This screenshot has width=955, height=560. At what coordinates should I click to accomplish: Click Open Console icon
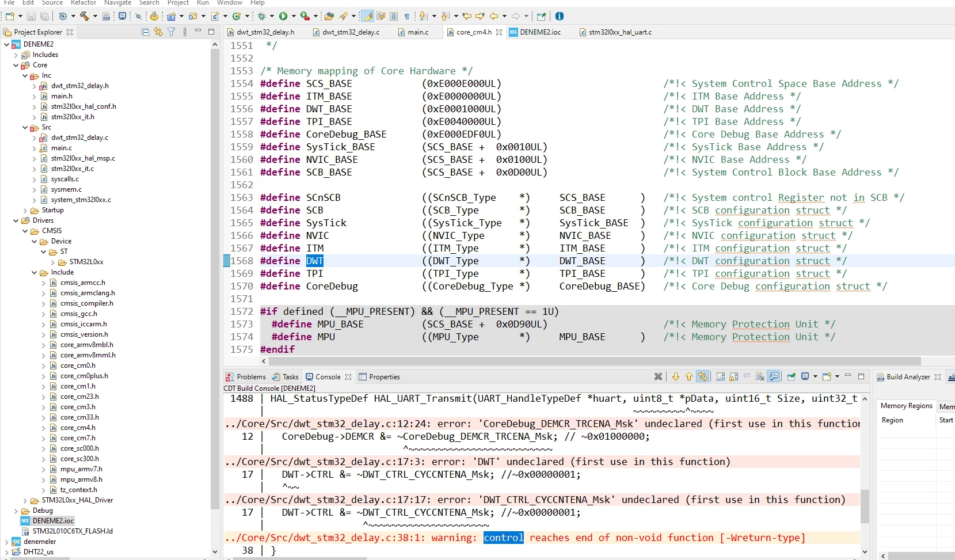tap(827, 376)
